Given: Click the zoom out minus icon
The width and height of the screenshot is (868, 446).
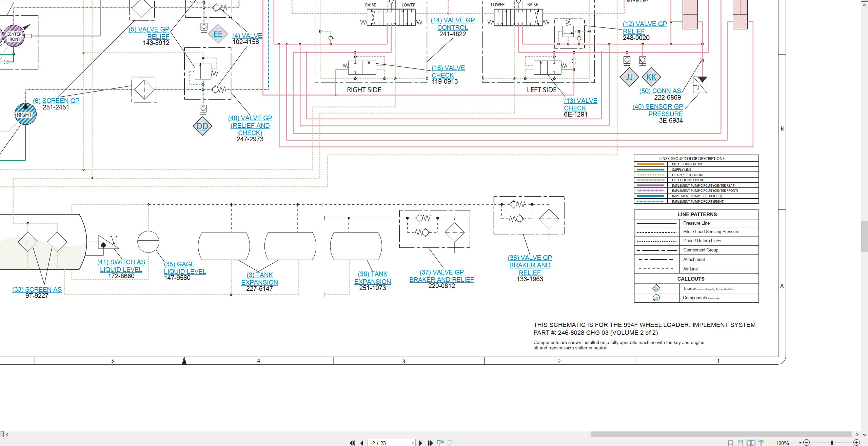Looking at the screenshot, I should point(807,443).
